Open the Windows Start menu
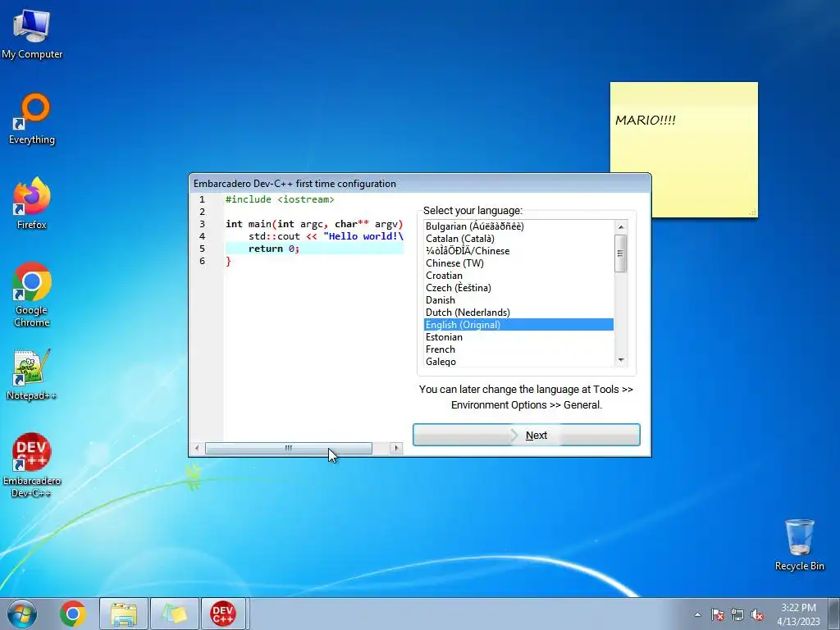 [22, 614]
